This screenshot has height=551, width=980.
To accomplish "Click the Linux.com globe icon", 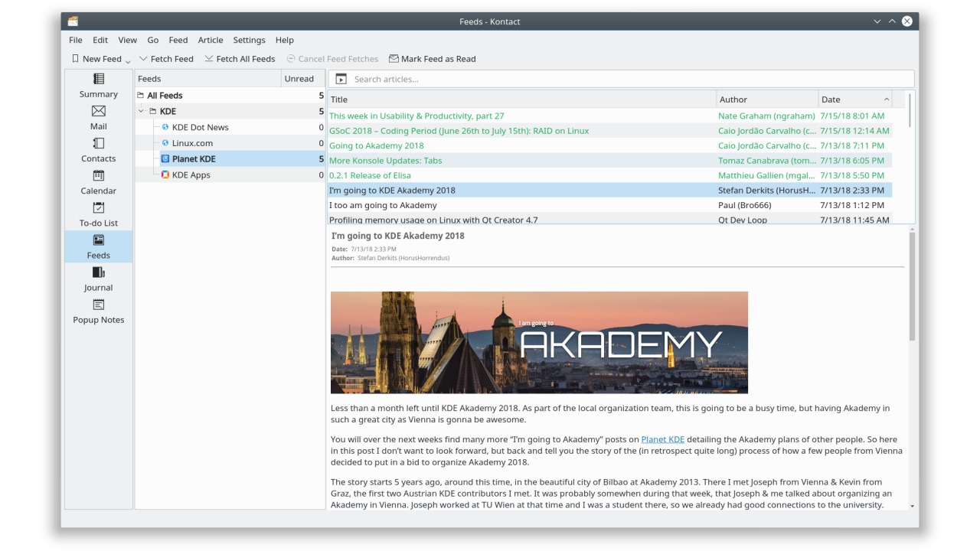I will tap(165, 143).
